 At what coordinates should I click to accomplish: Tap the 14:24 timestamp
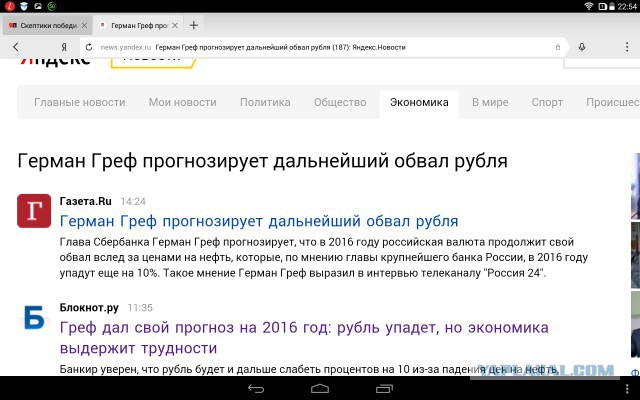point(133,201)
